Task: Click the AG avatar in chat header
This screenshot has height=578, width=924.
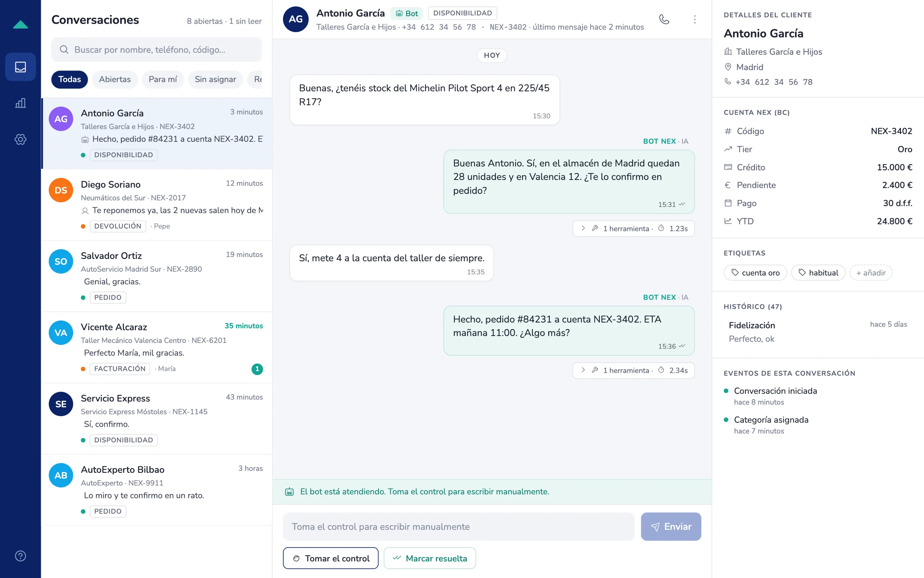Action: pos(296,19)
